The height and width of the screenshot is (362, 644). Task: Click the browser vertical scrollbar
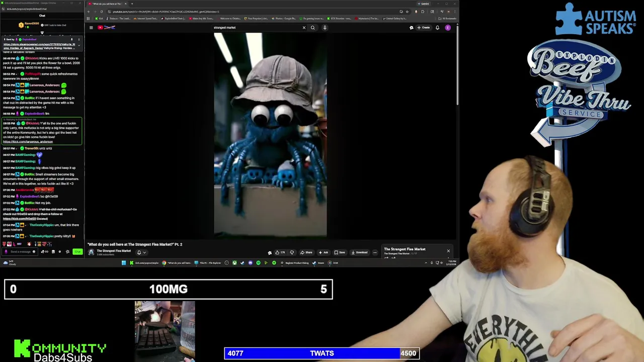coord(457,64)
